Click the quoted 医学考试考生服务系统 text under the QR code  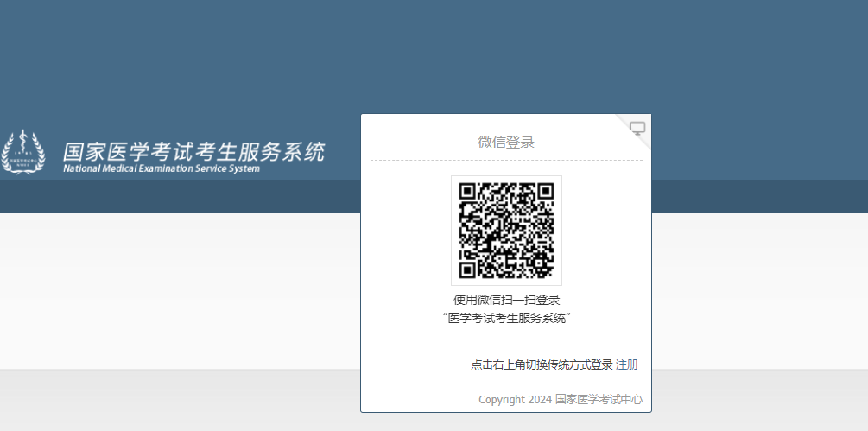pos(506,318)
